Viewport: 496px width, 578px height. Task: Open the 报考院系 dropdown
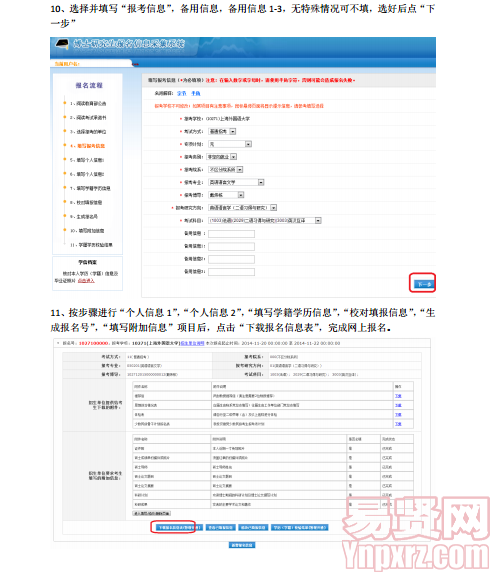(x=226, y=170)
